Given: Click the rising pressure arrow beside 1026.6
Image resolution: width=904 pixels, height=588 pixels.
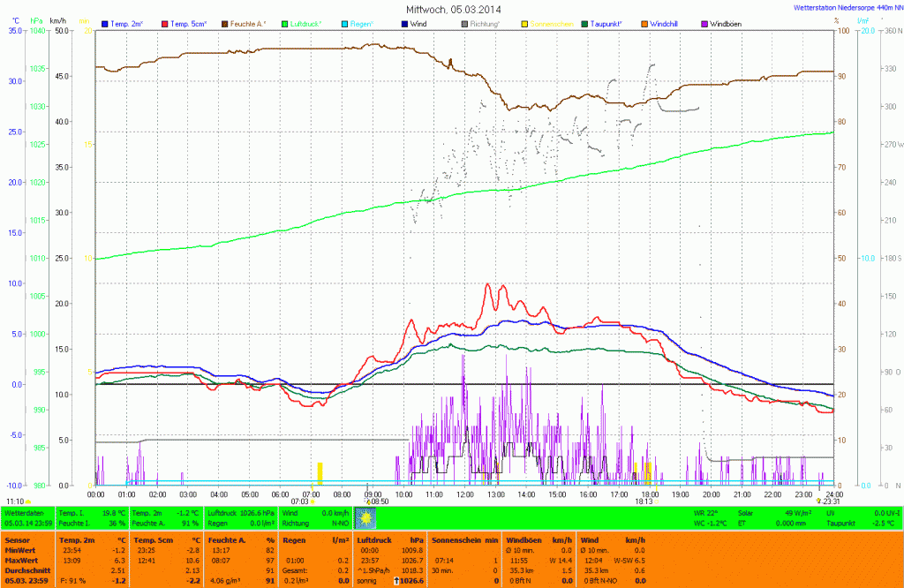Looking at the screenshot, I should pos(397,582).
